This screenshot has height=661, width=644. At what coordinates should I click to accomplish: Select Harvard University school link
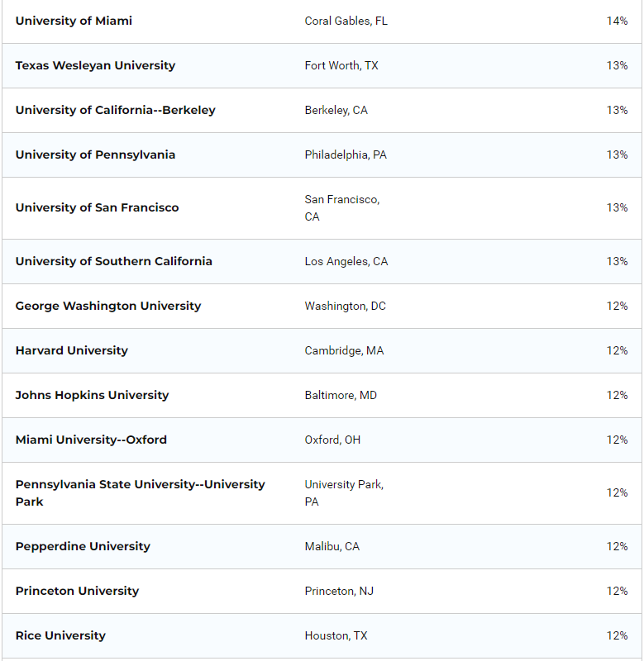[71, 350]
